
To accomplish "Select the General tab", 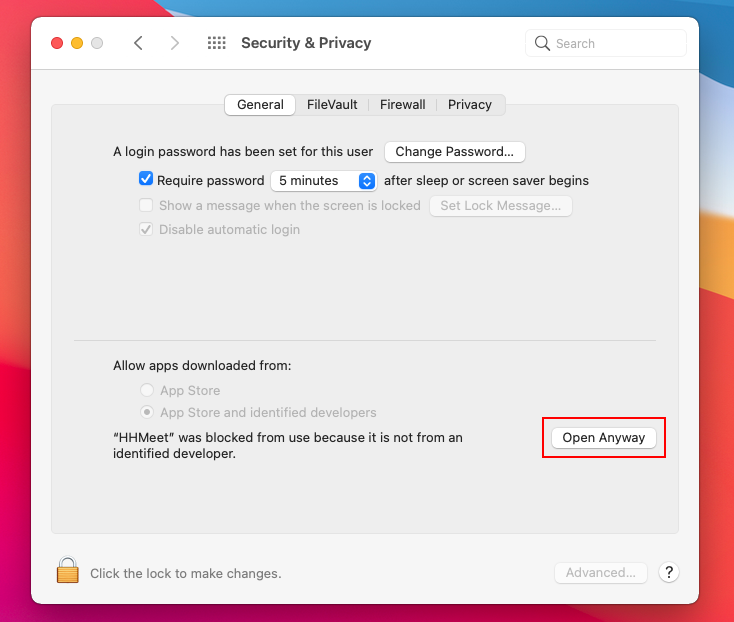I will pyautogui.click(x=260, y=104).
